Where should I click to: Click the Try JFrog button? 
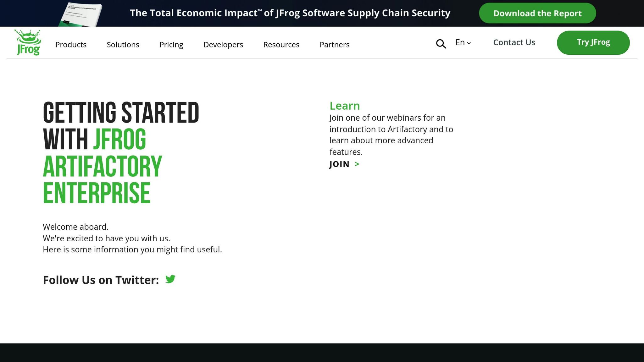click(593, 42)
